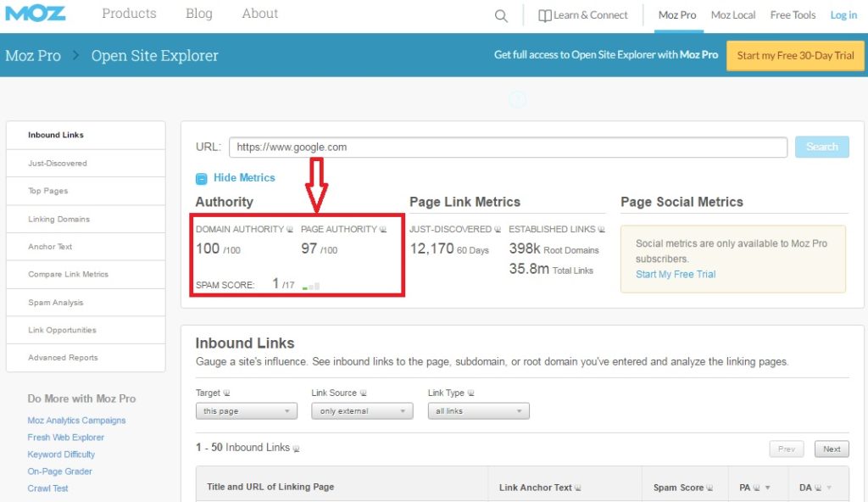Click the Established Links info icon

[x=601, y=230]
